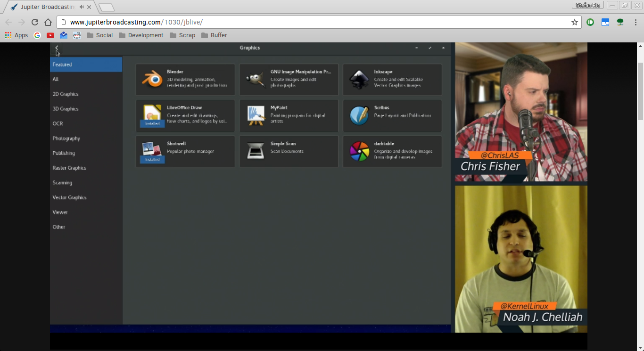Select the Vector Graphics category
The width and height of the screenshot is (644, 351).
point(86,197)
